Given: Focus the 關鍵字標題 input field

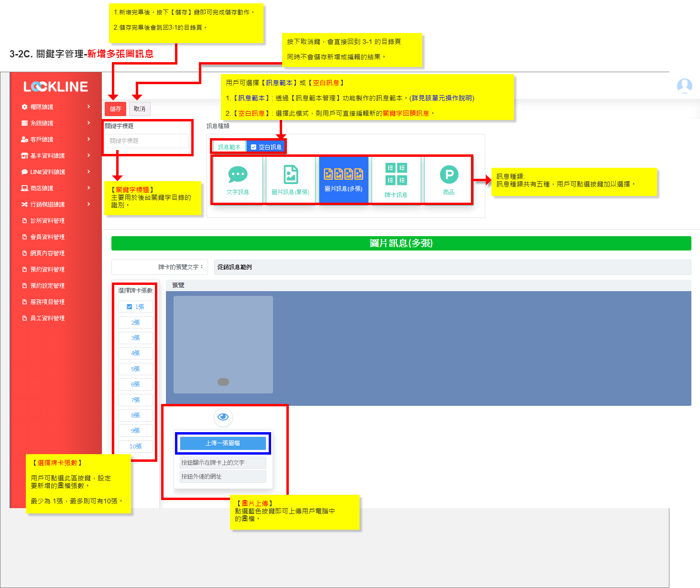Looking at the screenshot, I should [147, 141].
